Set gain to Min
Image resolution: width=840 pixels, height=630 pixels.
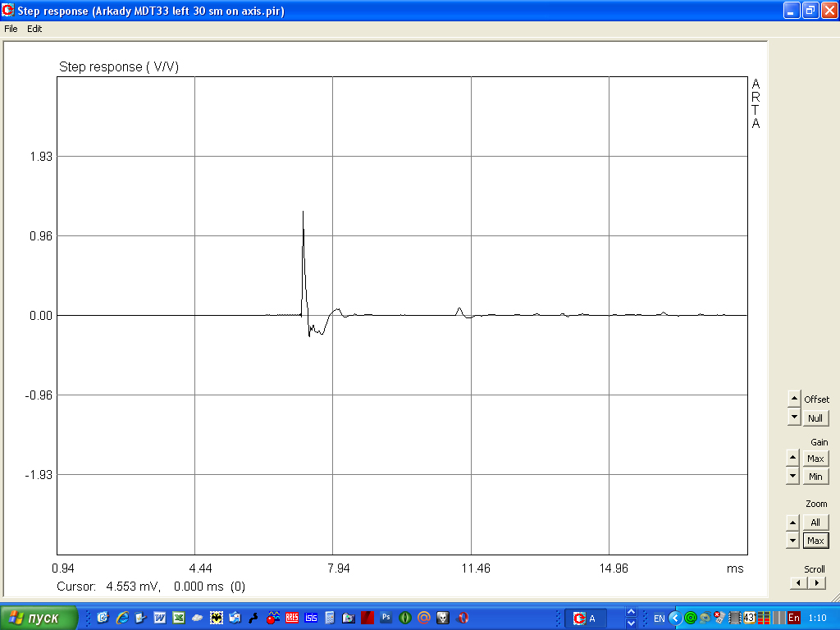(x=815, y=477)
